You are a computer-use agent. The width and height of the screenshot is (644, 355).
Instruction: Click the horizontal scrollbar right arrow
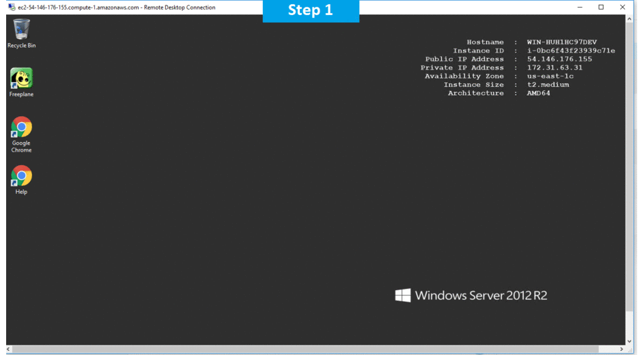[620, 350]
